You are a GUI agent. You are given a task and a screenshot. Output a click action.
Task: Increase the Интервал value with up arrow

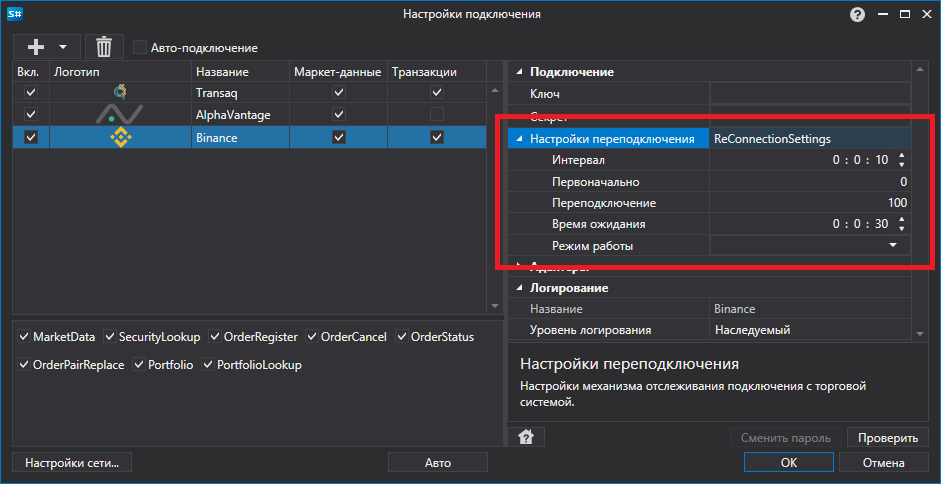(901, 156)
